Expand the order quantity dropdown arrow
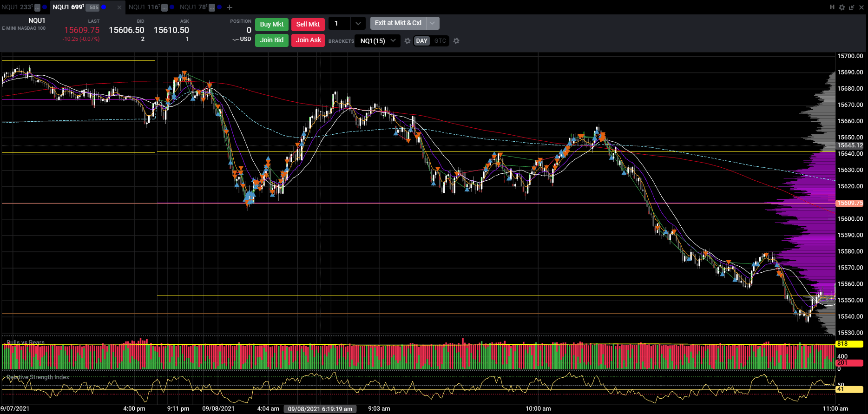Screen dimensions: 868x414 pyautogui.click(x=358, y=23)
